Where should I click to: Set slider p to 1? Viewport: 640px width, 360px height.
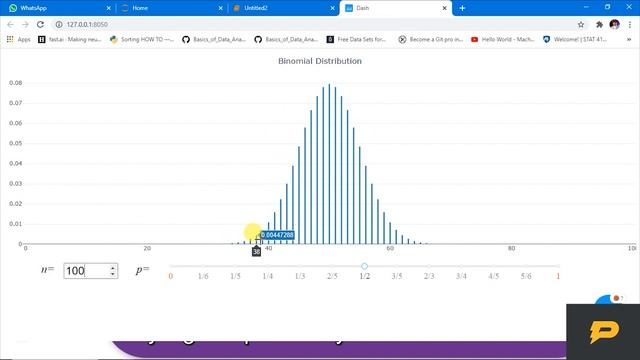(558, 276)
